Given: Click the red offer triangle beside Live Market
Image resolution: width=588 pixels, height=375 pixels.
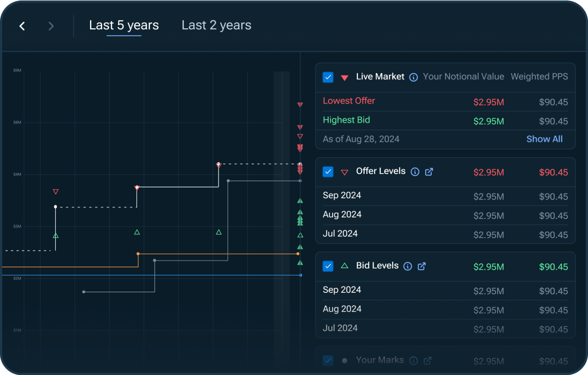Looking at the screenshot, I should tap(345, 77).
